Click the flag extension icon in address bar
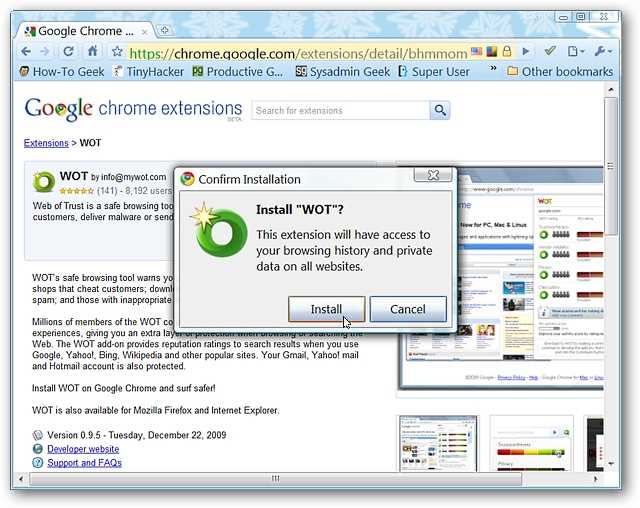640x508 pixels. coord(476,51)
